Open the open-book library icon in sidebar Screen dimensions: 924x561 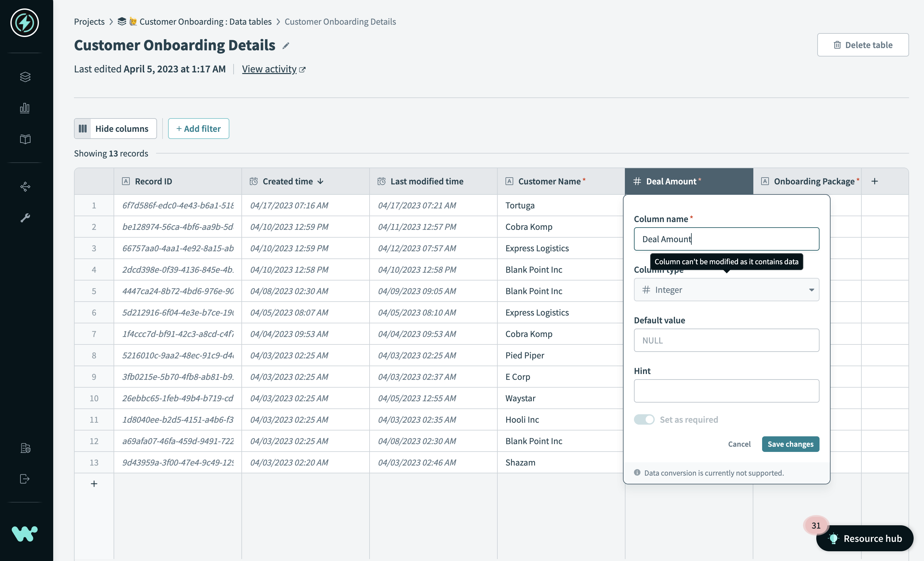coord(25,139)
